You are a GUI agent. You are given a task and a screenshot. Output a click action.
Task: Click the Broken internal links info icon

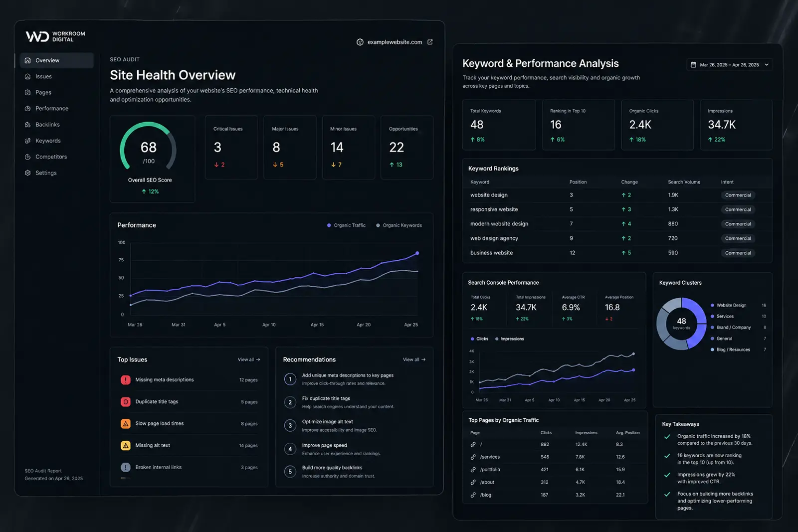click(x=126, y=468)
